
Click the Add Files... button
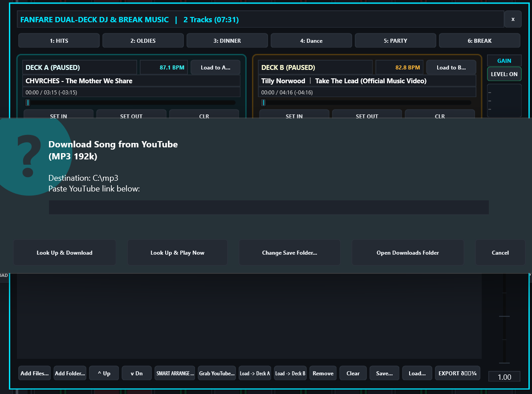[35, 374]
